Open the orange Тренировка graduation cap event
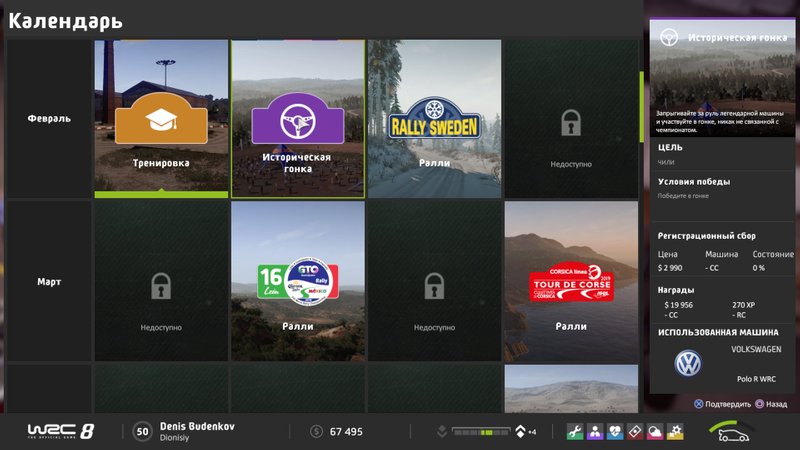Viewport: 800px width, 450px height. [161, 118]
